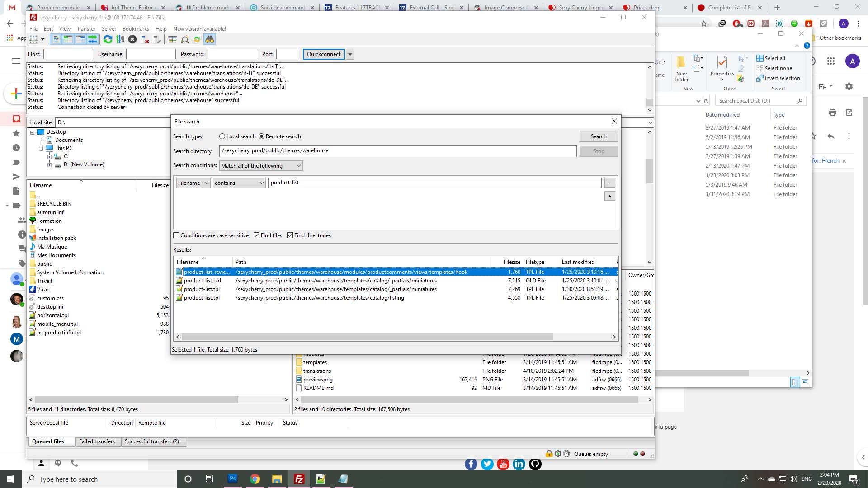868x488 pixels.
Task: Expand the D: (New Volume) tree node
Action: (49, 165)
